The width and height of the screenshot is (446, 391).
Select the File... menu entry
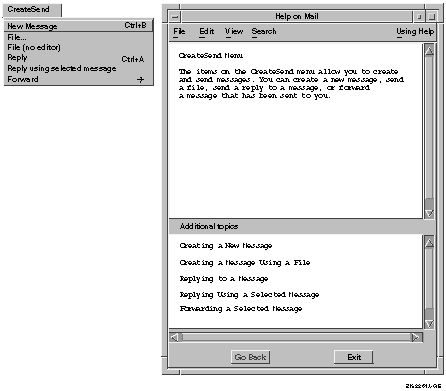[x=79, y=37]
